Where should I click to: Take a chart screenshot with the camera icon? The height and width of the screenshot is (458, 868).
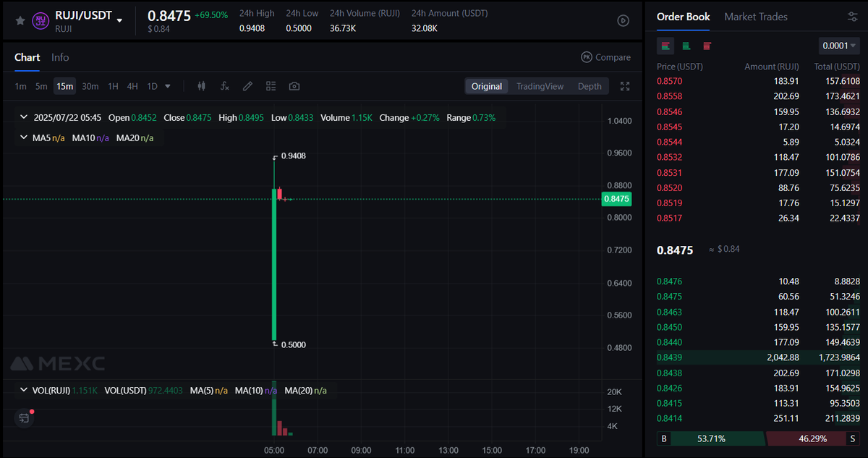coord(294,86)
